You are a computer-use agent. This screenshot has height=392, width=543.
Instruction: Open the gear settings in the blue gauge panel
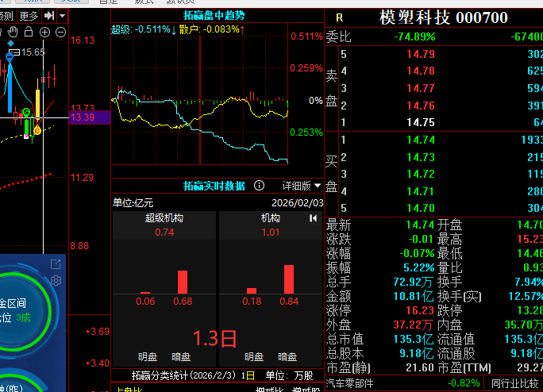coord(56,280)
